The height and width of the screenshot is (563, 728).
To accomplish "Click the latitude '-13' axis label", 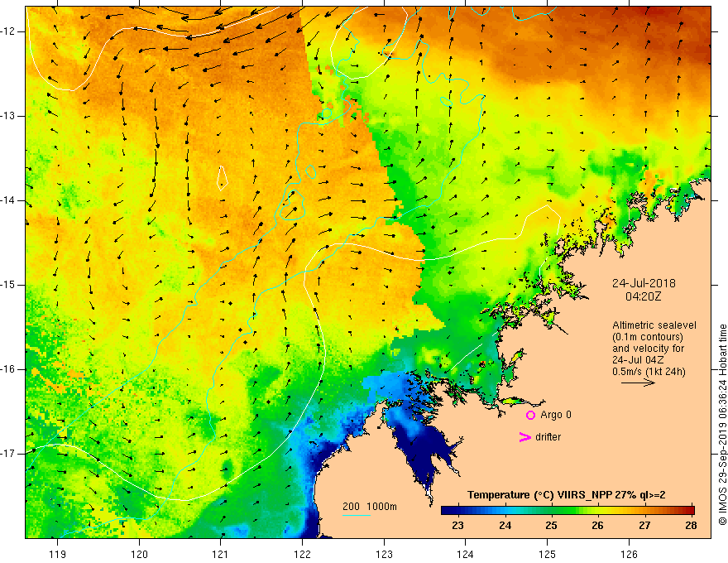I will tap(8, 116).
